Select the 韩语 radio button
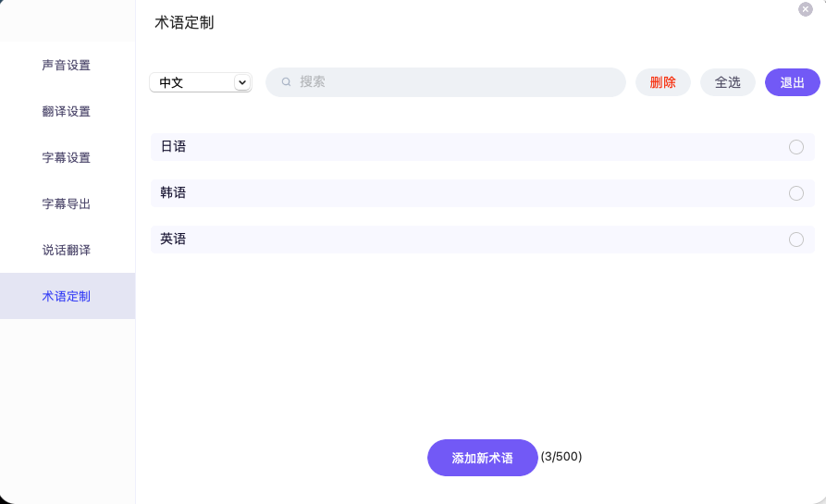The width and height of the screenshot is (826, 504). click(795, 193)
